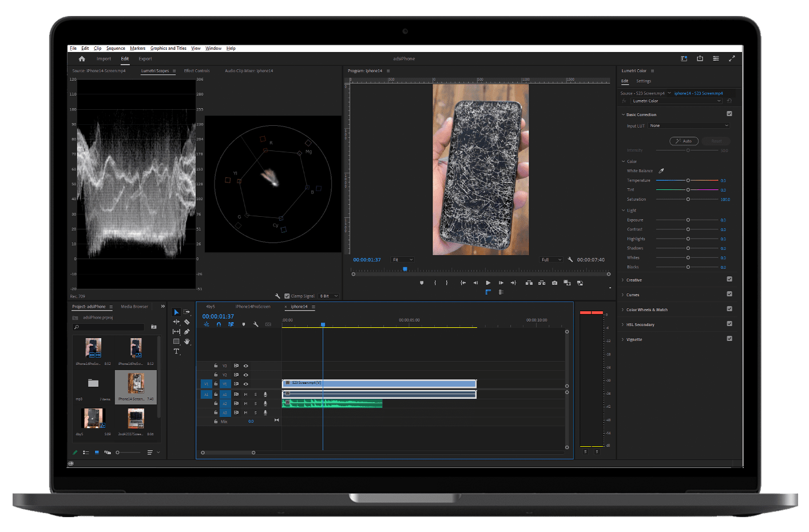809x532 pixels.
Task: Toggle the Vignette checkbox
Action: point(729,339)
